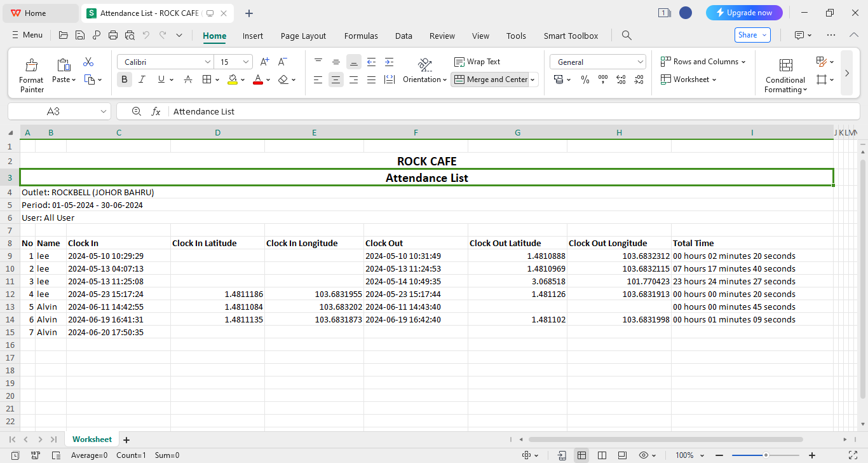Open the General number format dropdown
The image size is (868, 463).
point(640,62)
